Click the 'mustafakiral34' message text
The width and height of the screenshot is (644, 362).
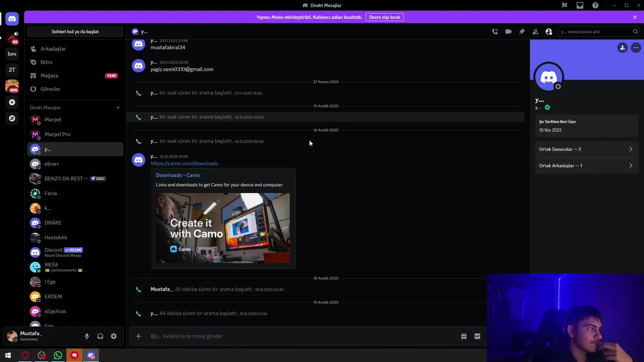(168, 47)
